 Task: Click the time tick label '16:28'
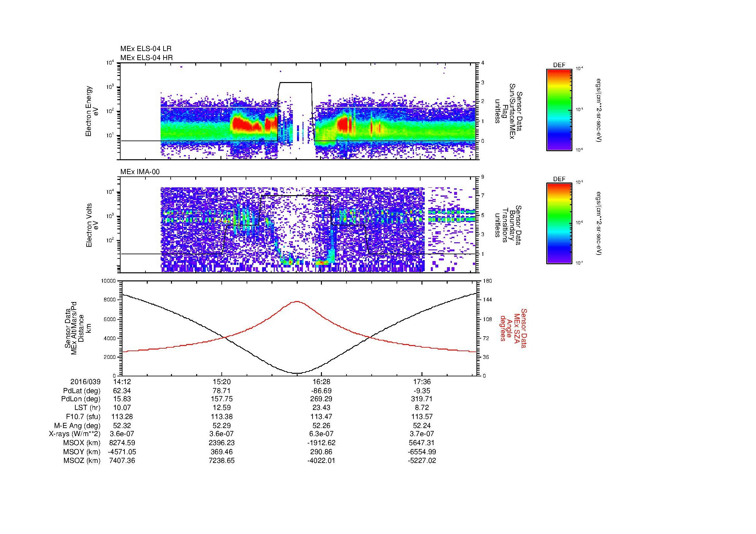pos(321,382)
